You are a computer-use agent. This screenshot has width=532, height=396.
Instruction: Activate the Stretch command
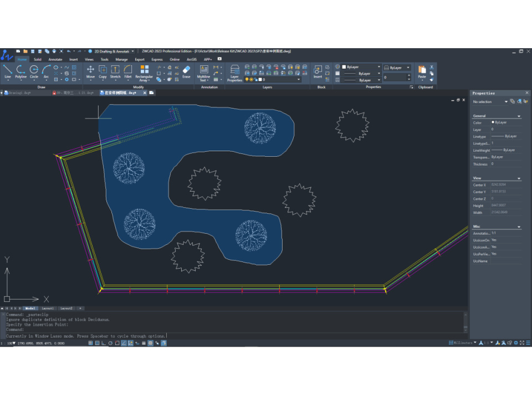tap(115, 72)
